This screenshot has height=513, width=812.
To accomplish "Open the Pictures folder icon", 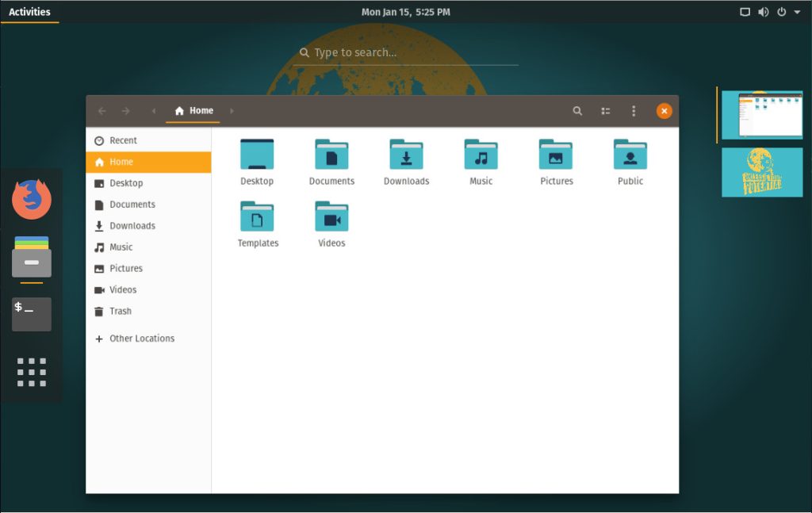I will pyautogui.click(x=556, y=155).
